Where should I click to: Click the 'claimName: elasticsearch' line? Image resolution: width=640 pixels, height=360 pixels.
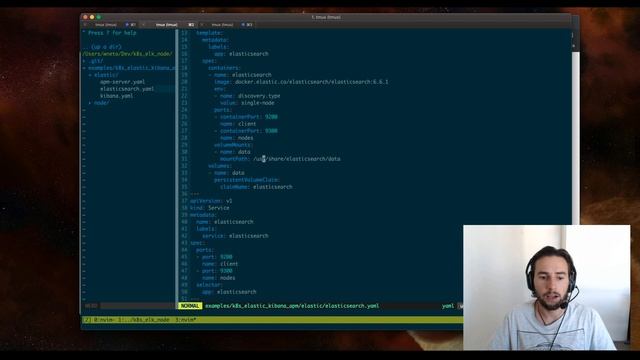[x=256, y=187]
